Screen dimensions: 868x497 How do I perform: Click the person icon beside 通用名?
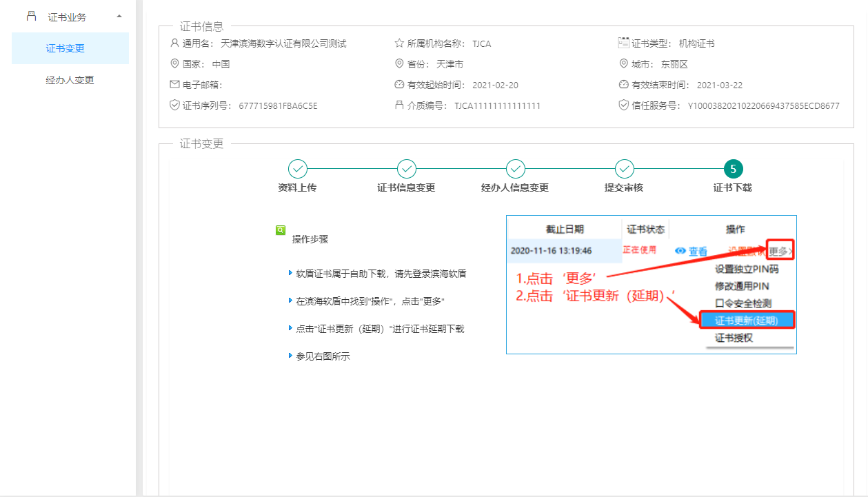point(174,43)
